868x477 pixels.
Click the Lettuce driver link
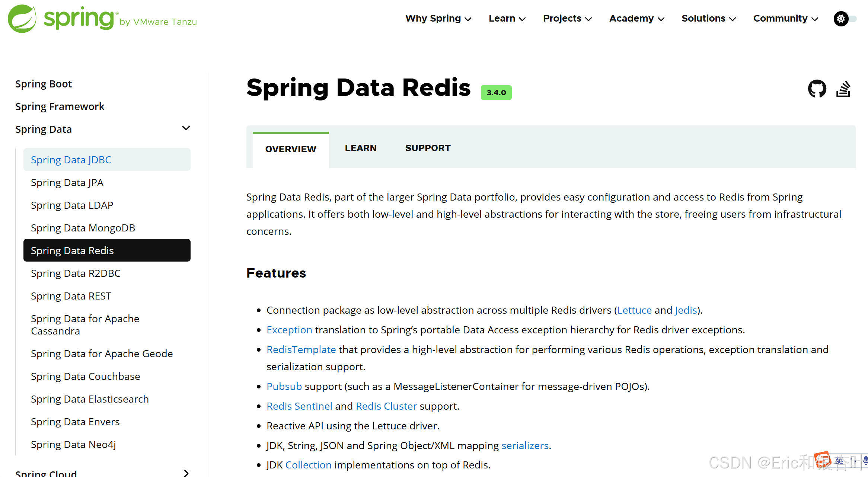634,310
